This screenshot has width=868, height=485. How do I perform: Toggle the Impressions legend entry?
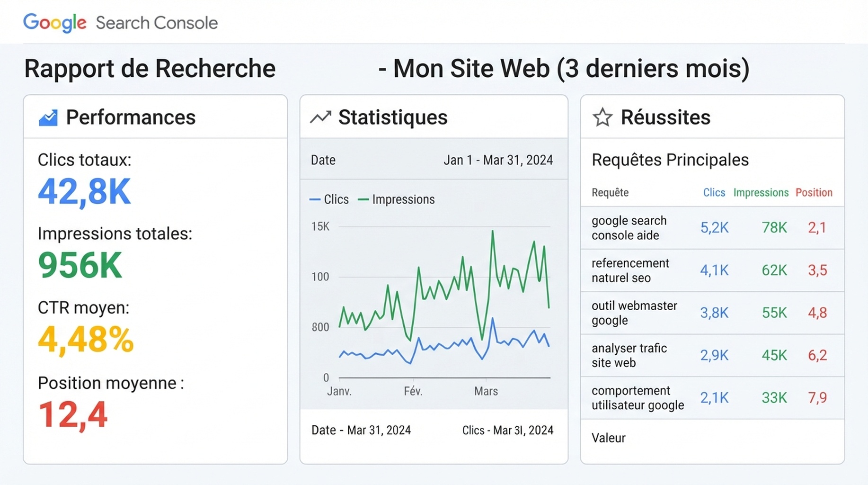[x=396, y=199]
